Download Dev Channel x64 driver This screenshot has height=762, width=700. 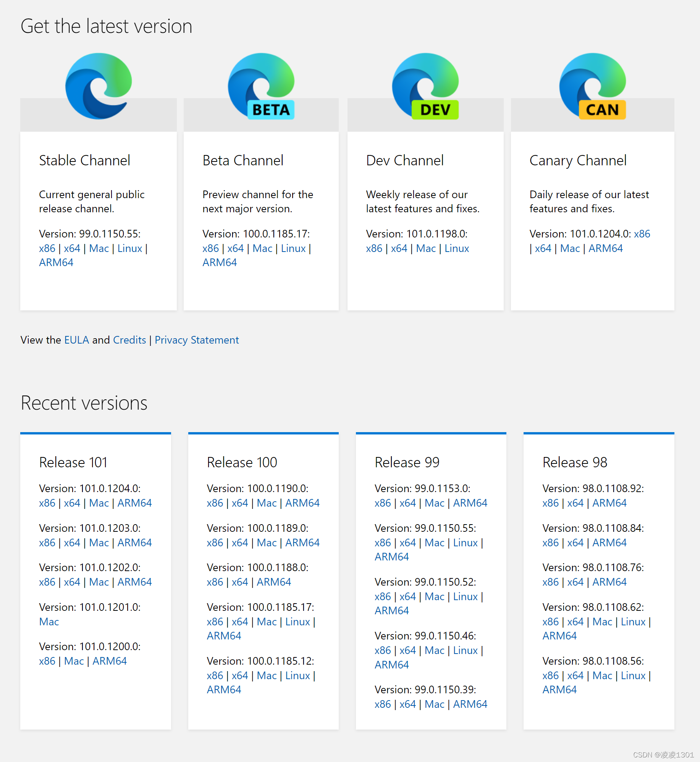[x=399, y=248]
